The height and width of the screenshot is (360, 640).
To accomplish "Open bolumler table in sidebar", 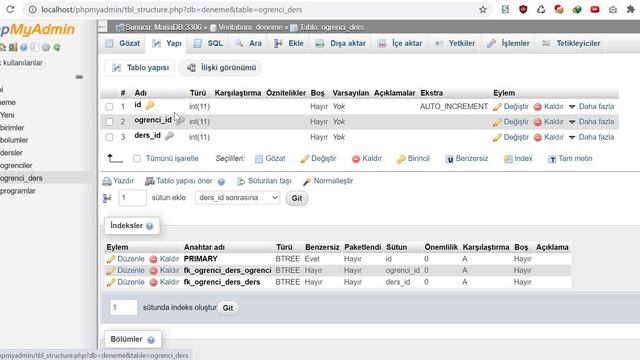I will point(14,140).
